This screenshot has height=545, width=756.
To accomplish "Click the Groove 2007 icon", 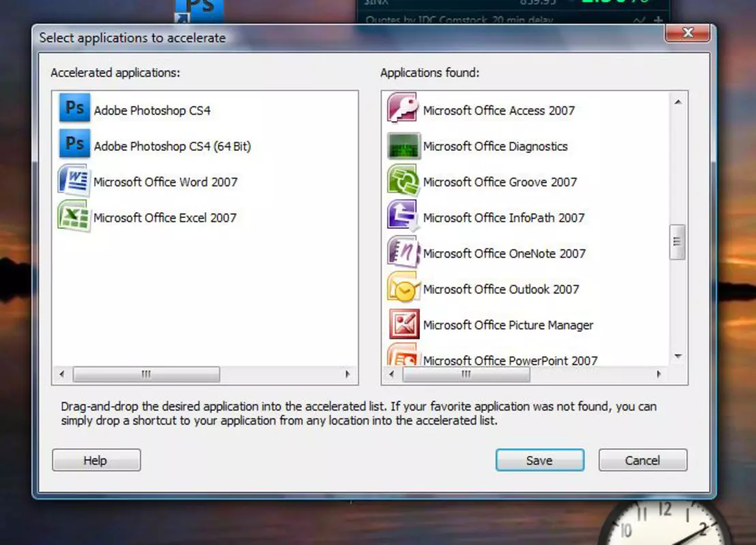I will (403, 181).
